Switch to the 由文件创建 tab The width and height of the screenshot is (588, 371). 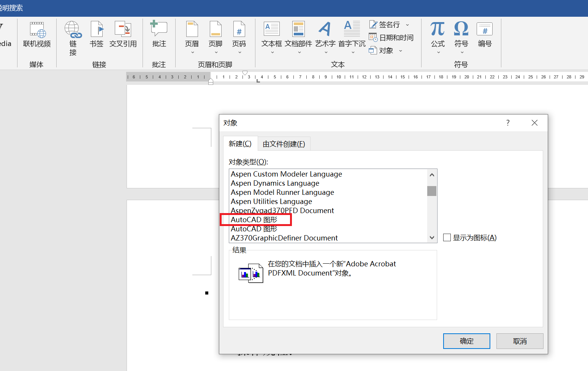(x=284, y=143)
